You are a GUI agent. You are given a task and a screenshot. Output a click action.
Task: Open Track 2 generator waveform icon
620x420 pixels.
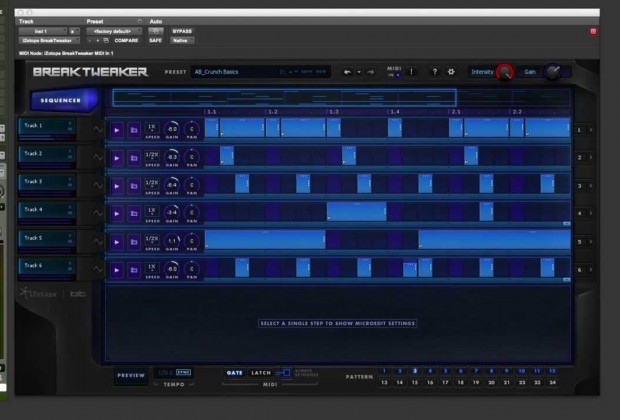pos(97,157)
